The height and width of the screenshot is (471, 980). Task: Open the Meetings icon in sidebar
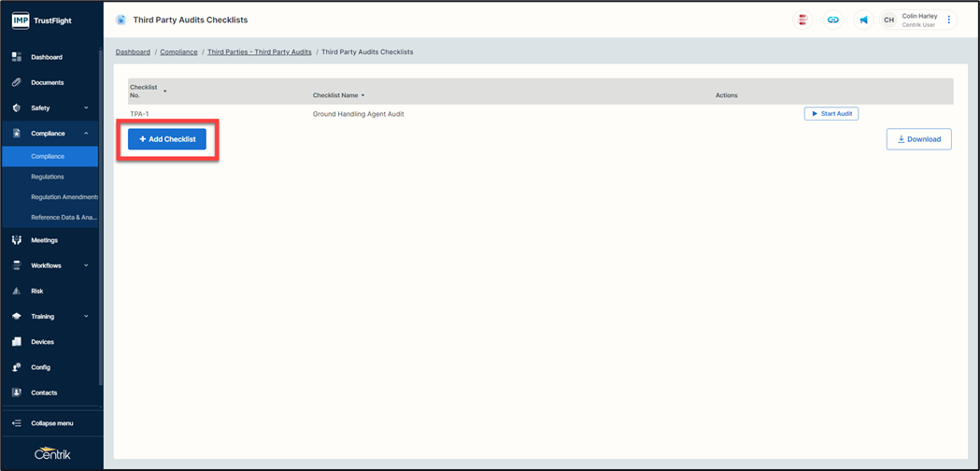[x=17, y=240]
